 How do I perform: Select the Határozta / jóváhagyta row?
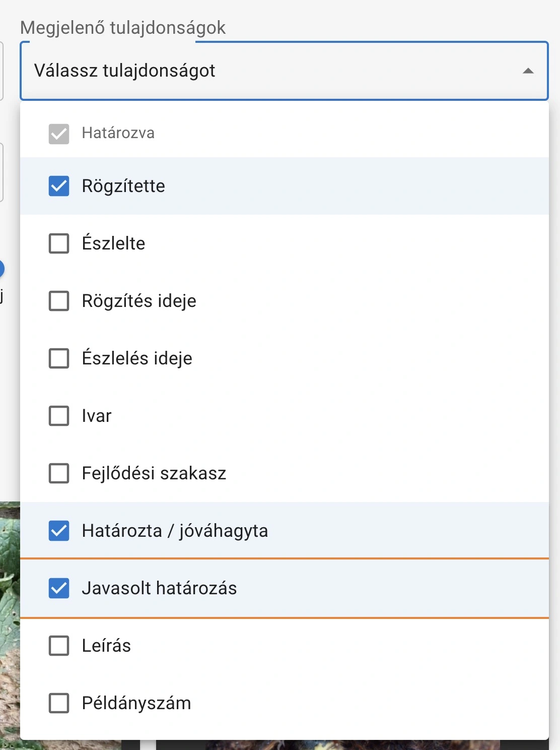pos(282,531)
